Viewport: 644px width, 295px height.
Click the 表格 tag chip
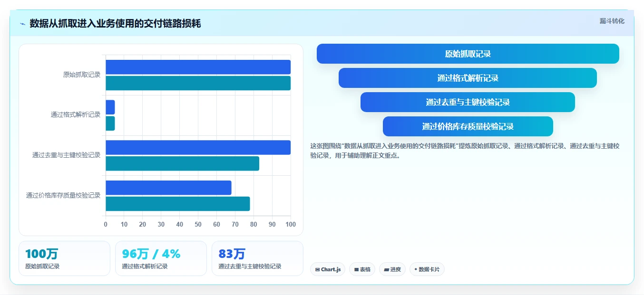point(362,269)
